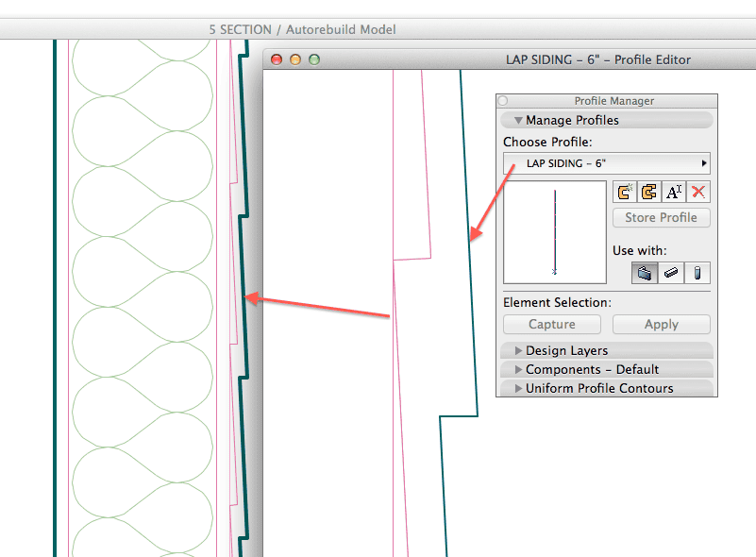756x557 pixels.
Task: Switch to the 5 SECTION / Autorebuild Model tab
Action: 302,29
